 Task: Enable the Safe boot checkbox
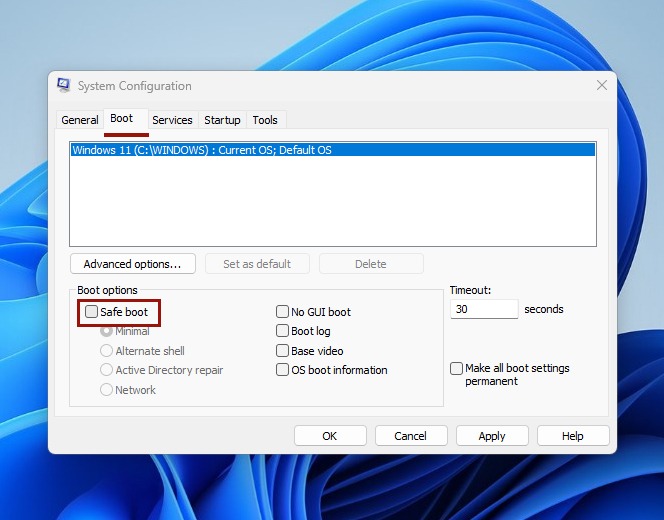[91, 312]
